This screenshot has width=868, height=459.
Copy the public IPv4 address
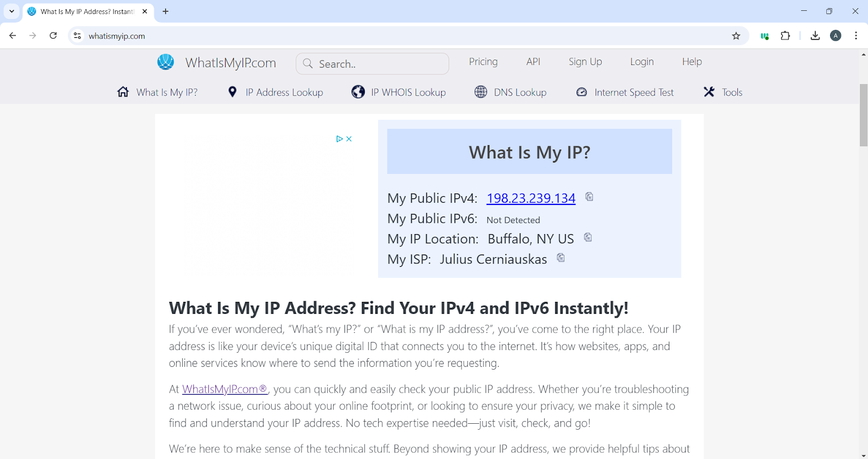[589, 197]
